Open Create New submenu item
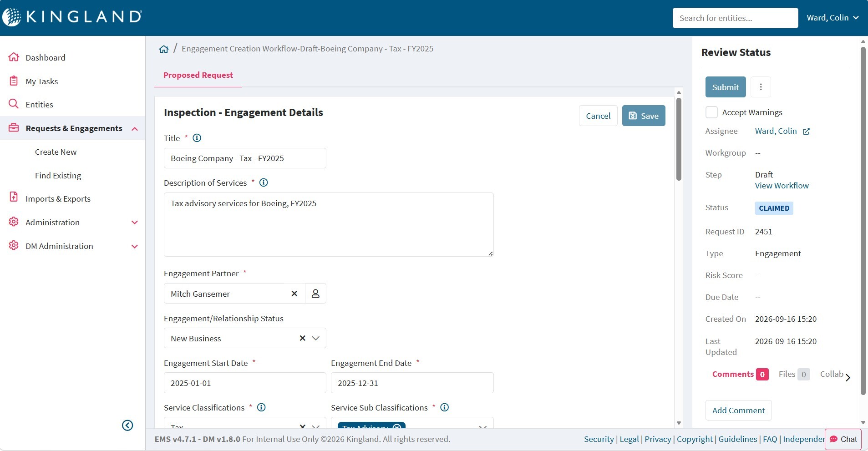This screenshot has height=451, width=868. 56,152
